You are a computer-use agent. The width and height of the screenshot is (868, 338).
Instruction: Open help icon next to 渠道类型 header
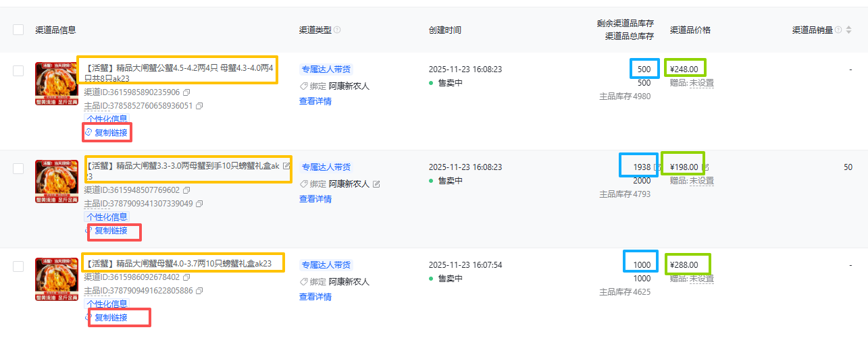(337, 30)
